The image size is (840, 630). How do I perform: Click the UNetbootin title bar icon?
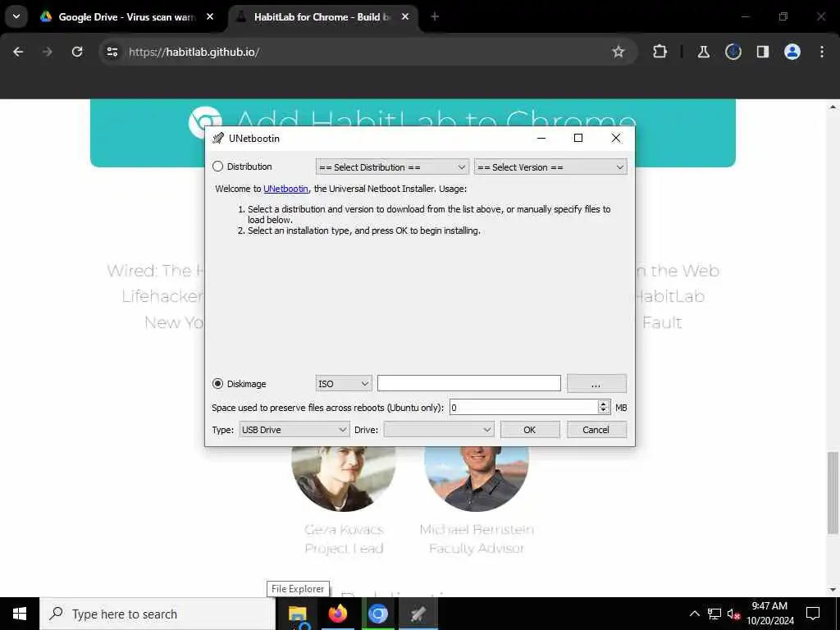[218, 138]
